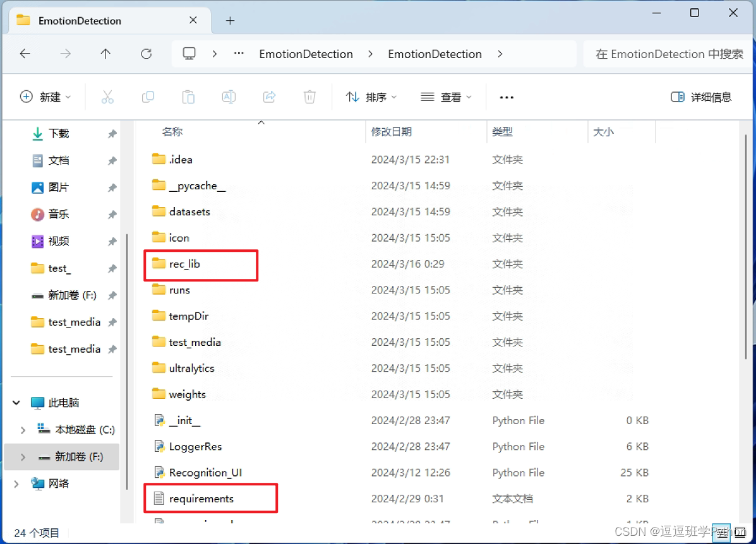This screenshot has height=544, width=756.
Task: Click the Forward navigation arrow
Action: [65, 54]
